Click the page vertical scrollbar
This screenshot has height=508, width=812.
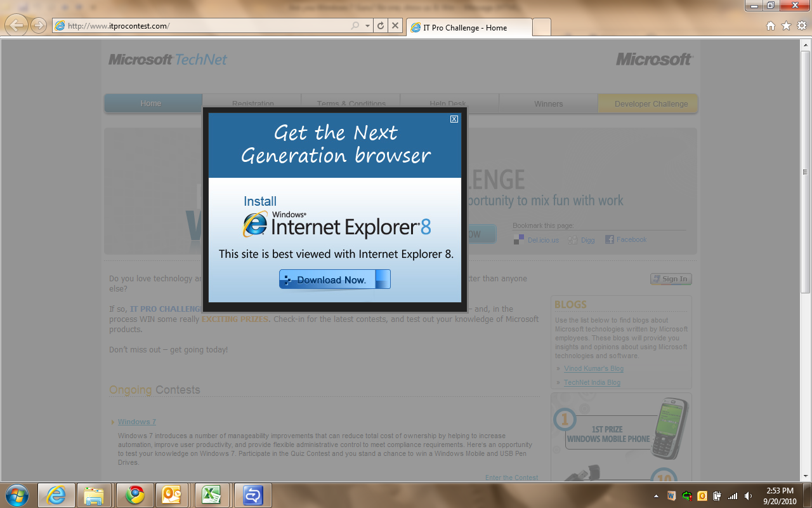[805, 254]
